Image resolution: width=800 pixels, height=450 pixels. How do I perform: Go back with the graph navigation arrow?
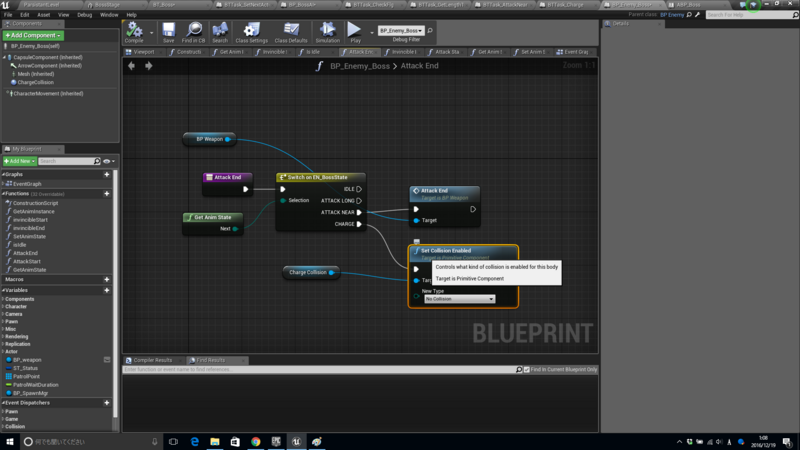point(132,66)
